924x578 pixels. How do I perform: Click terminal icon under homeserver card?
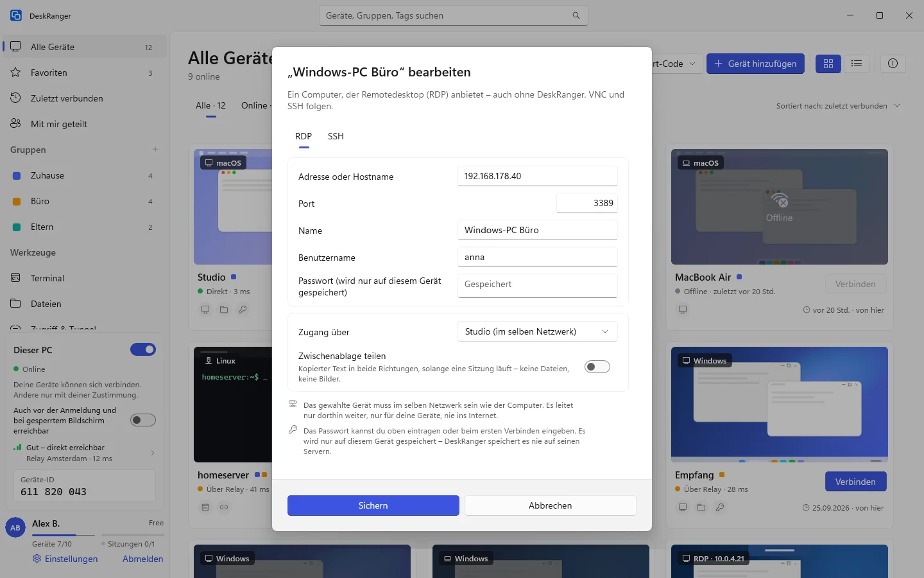(205, 507)
